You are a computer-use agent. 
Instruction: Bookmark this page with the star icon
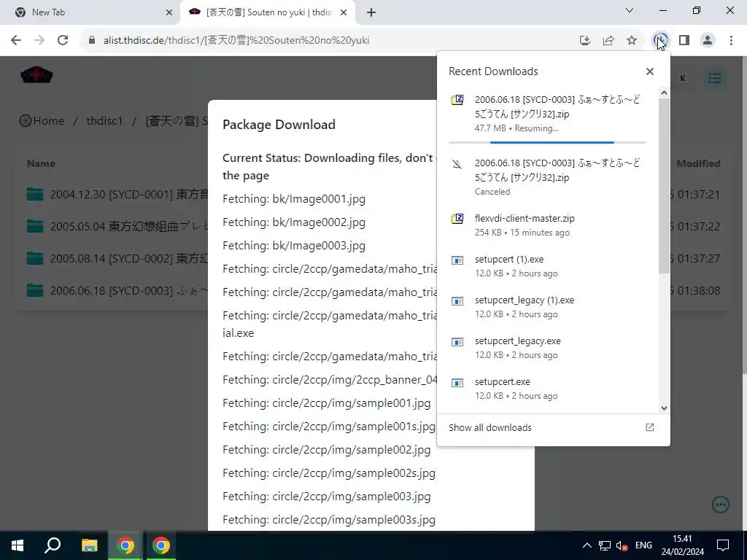pos(632,41)
